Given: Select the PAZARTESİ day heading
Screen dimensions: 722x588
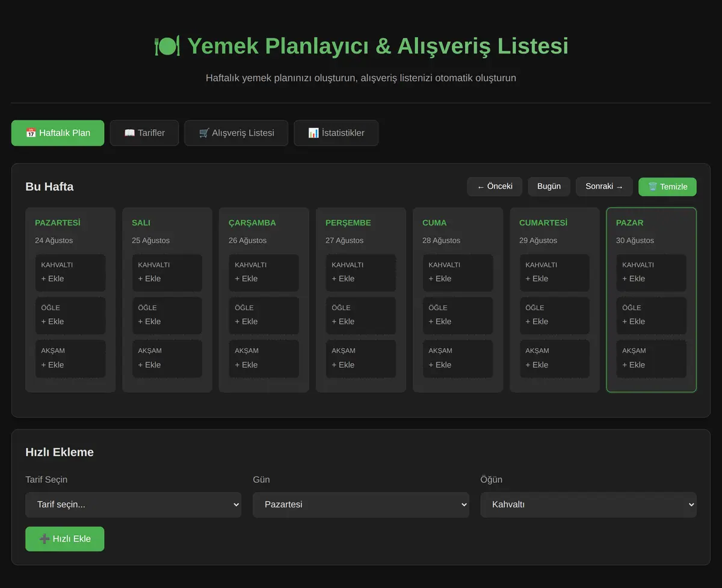Looking at the screenshot, I should tap(58, 222).
